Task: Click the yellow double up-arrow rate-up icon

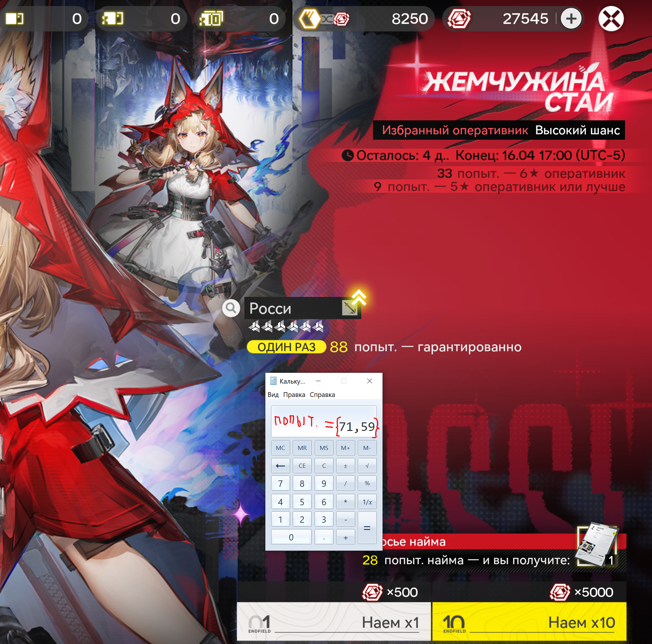Action: [359, 297]
